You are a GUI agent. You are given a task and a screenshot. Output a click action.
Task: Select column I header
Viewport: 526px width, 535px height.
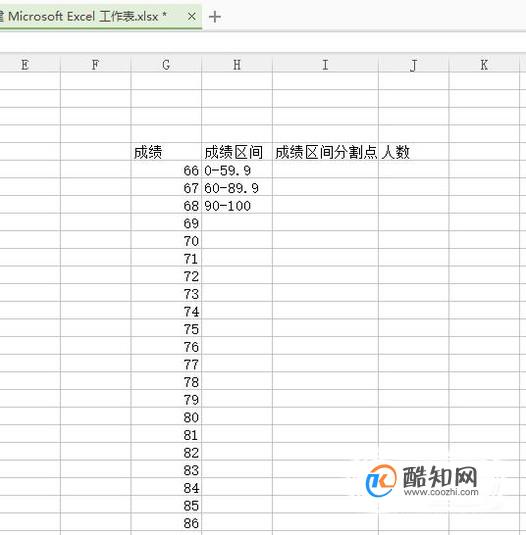325,64
